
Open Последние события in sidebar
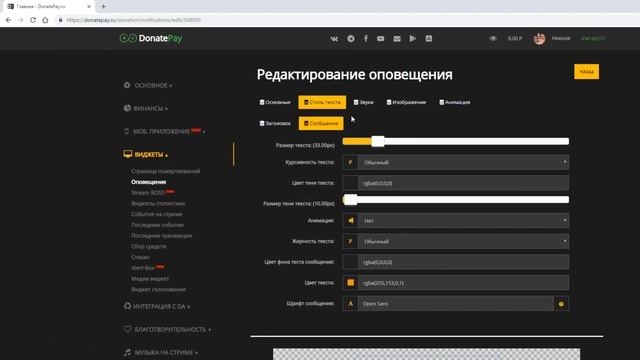pos(157,225)
